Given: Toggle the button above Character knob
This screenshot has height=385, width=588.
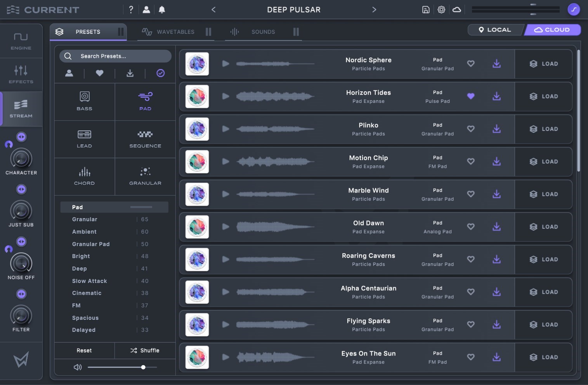Looking at the screenshot, I should pyautogui.click(x=21, y=137).
